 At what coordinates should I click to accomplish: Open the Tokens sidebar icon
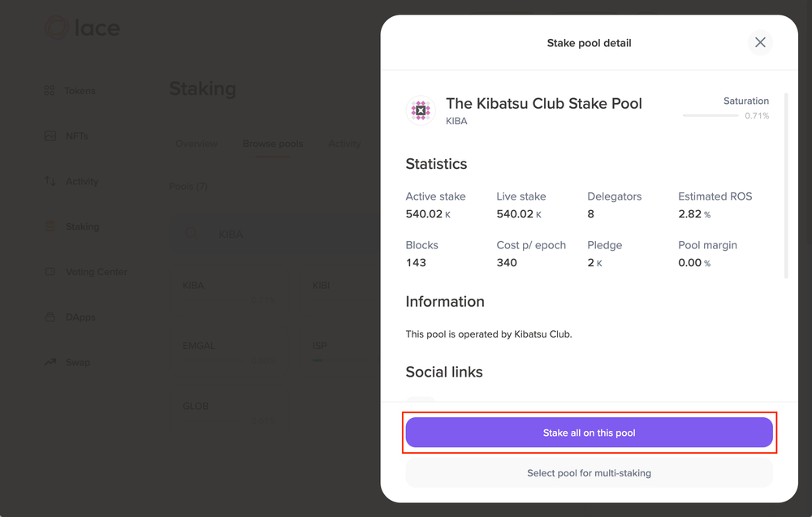(50, 91)
